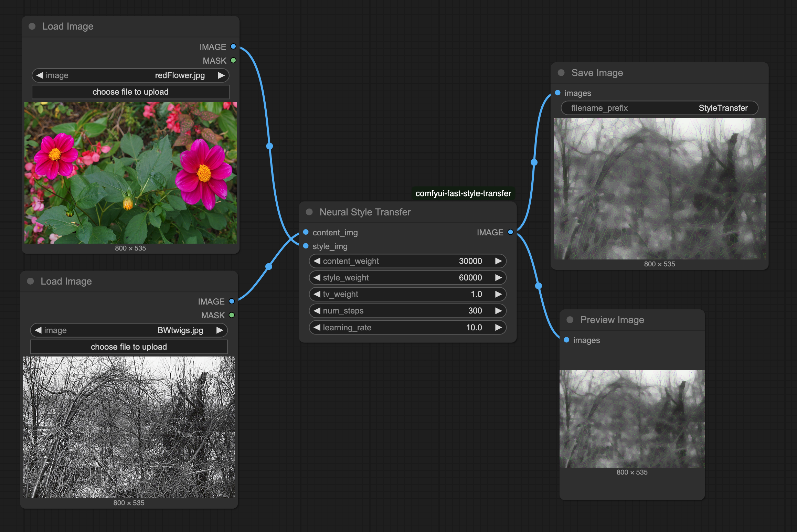Screen dimensions: 797x532
Task: Click MASK output dot on BWtwigs node
Action: click(x=232, y=315)
